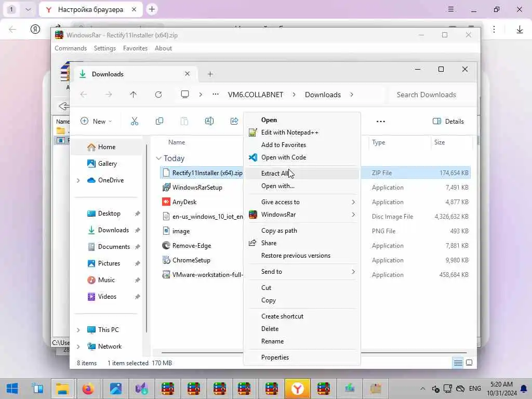Expand This PC in navigation pane
The width and height of the screenshot is (532, 399).
click(x=78, y=330)
